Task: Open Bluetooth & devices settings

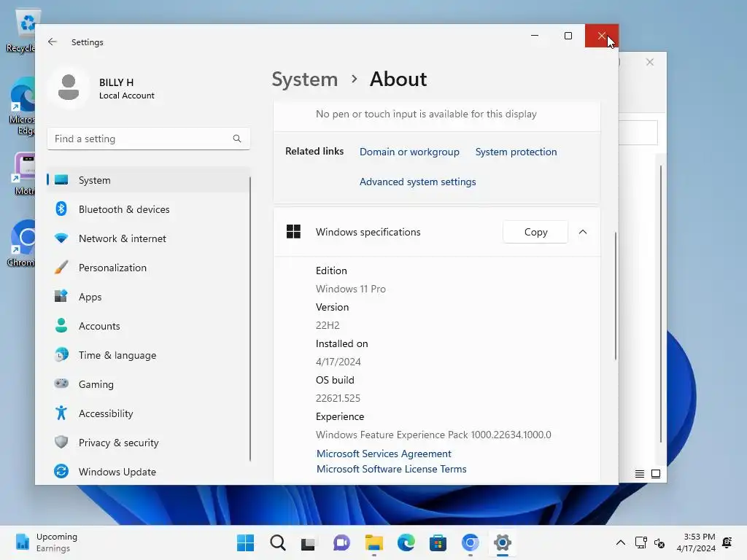Action: (x=148, y=209)
